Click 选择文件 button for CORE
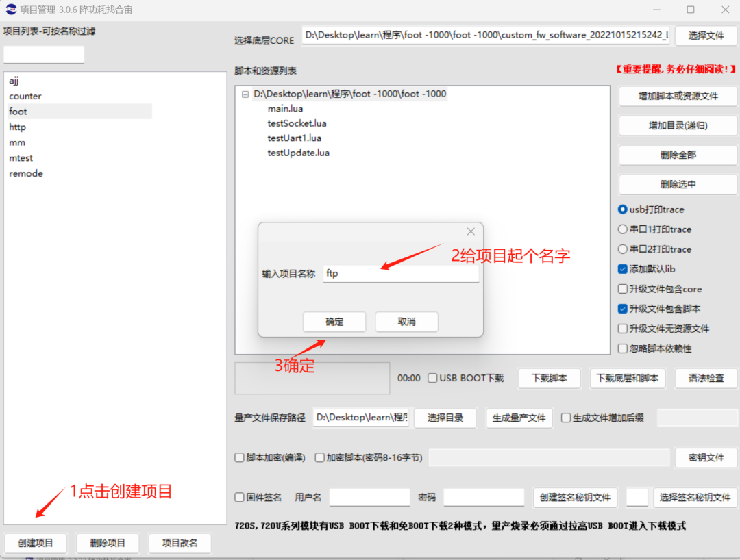The image size is (740, 560). [706, 36]
